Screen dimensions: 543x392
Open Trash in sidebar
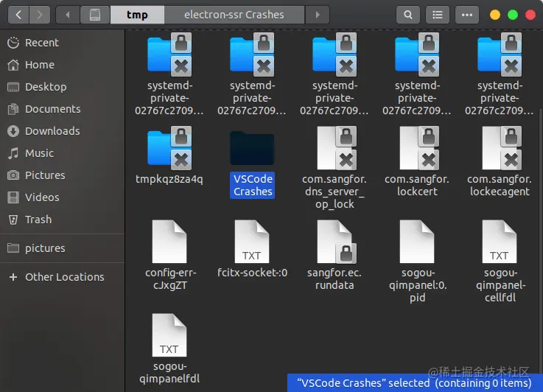[63, 220]
